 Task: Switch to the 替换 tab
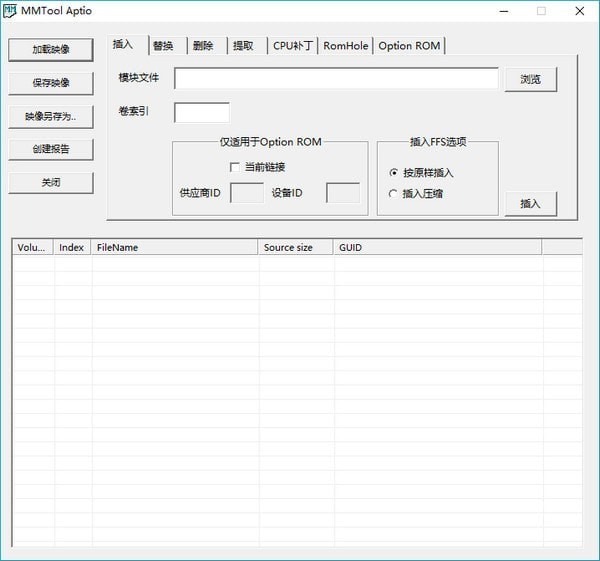tap(163, 46)
